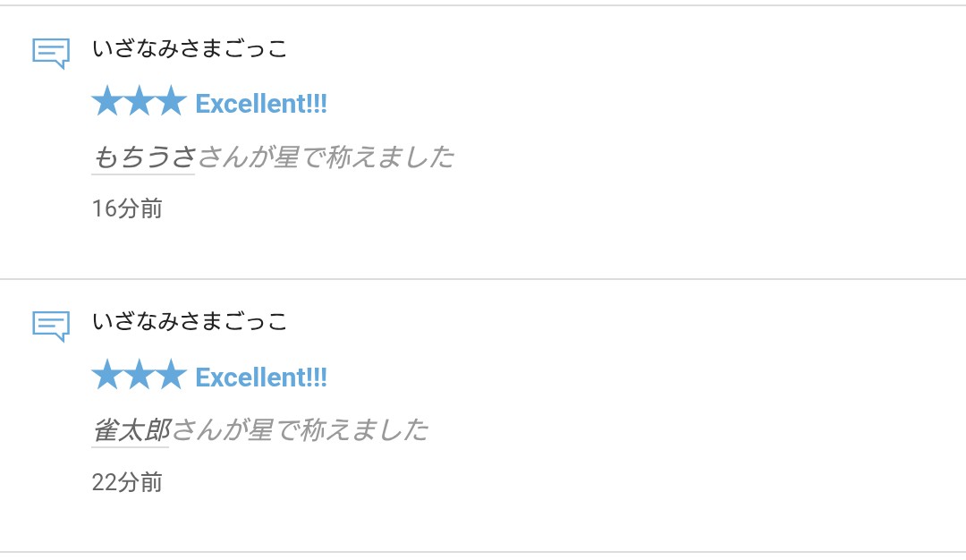
Task: Click the comment icon beside the 16分前 notification
Action: [x=51, y=54]
